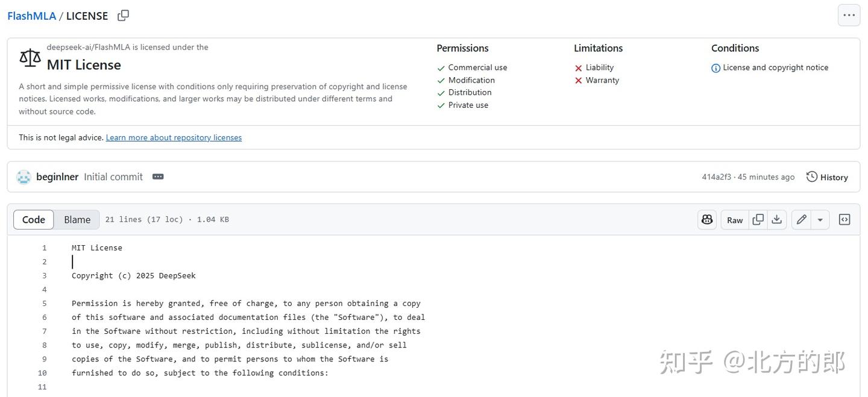Open the three-dots more options menu
Screen dimensions: 868x397
(x=849, y=16)
